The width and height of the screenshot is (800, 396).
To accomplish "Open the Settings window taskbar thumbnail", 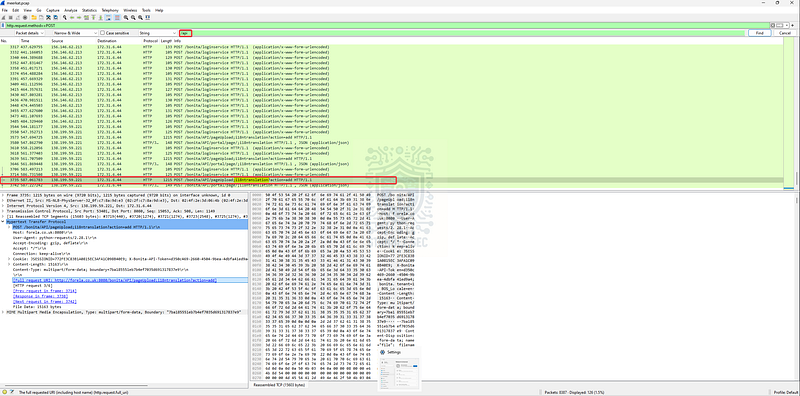I will [398, 368].
